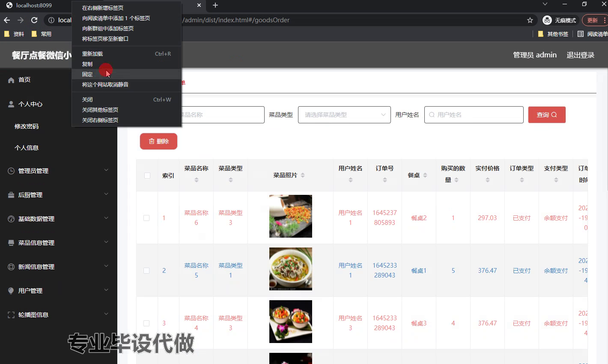The width and height of the screenshot is (608, 364).
Task: Choose 向新群组中添加标签页
Action: point(127,29)
